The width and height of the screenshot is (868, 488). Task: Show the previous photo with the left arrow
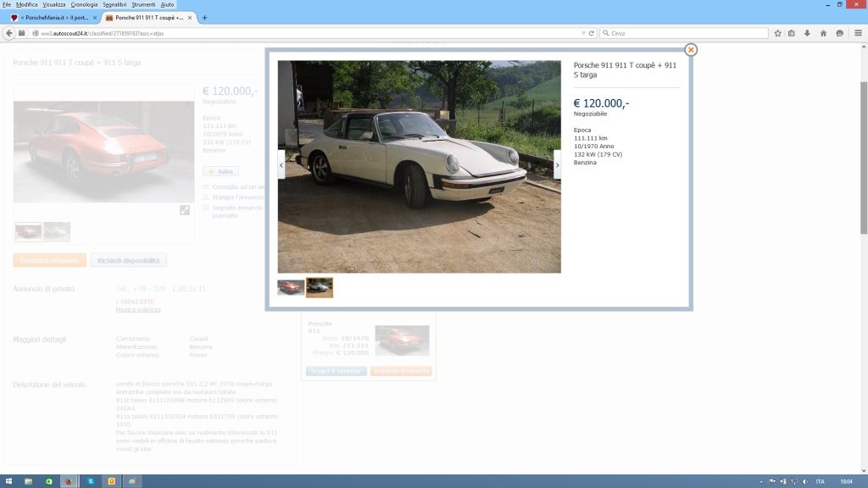[281, 164]
